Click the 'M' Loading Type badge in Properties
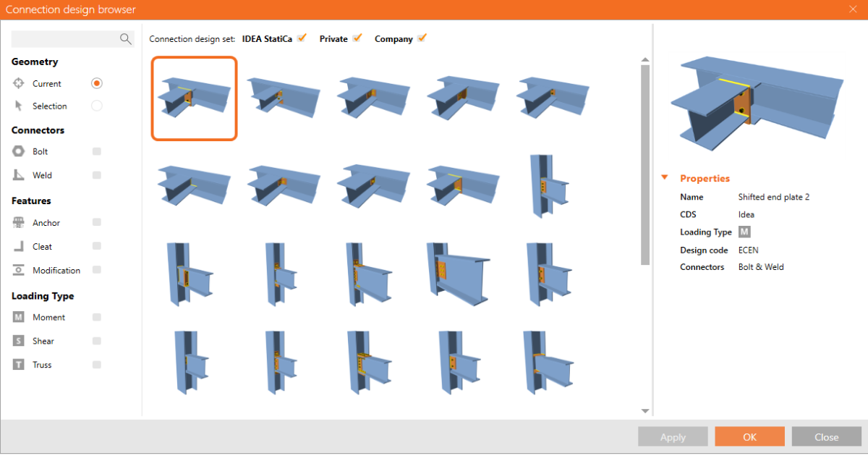868x456 pixels. (744, 232)
